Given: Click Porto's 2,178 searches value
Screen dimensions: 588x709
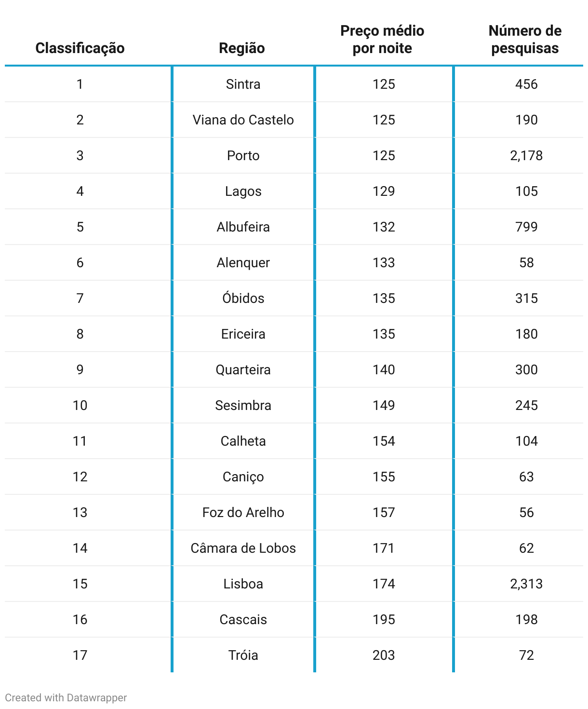Looking at the screenshot, I should [526, 156].
